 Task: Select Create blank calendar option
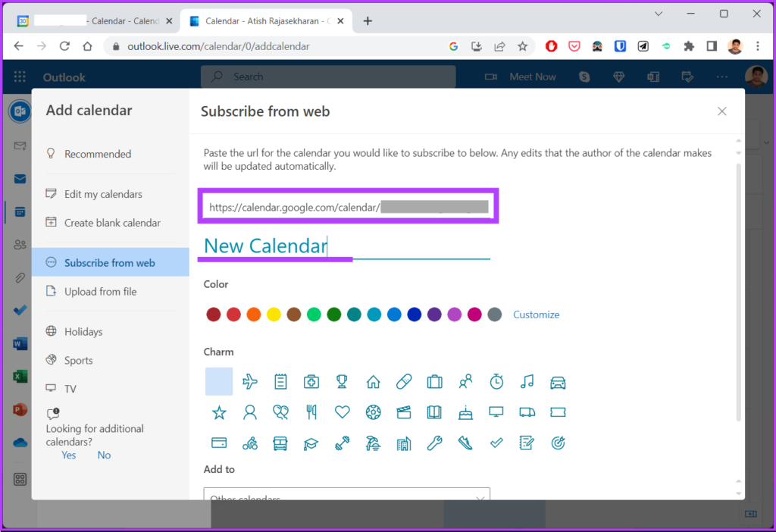[111, 223]
